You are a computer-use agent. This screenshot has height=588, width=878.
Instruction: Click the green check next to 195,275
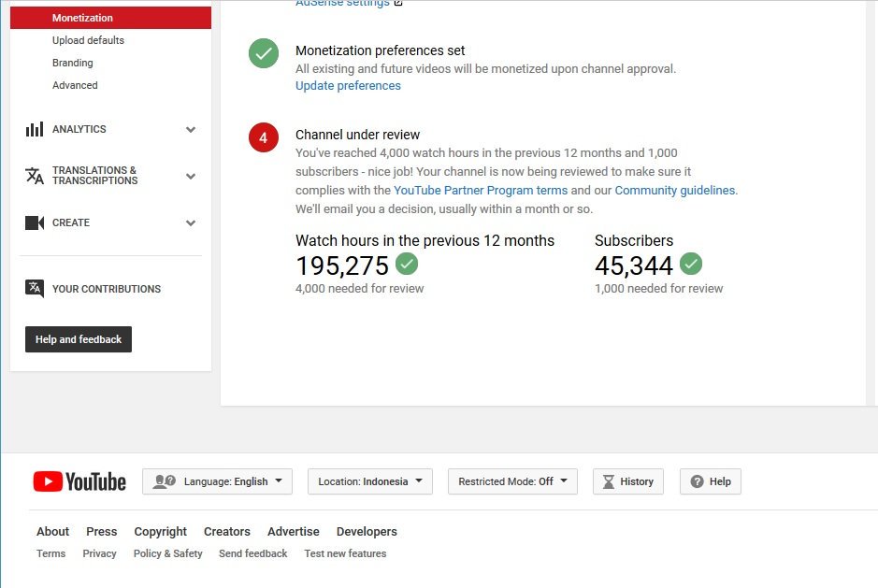tap(407, 264)
